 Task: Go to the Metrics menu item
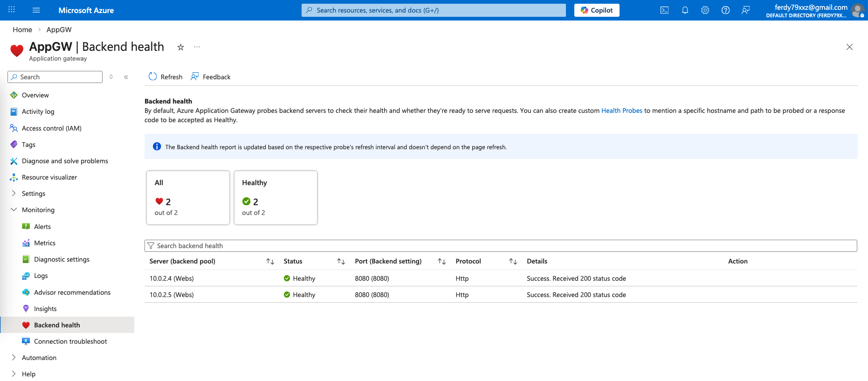45,243
